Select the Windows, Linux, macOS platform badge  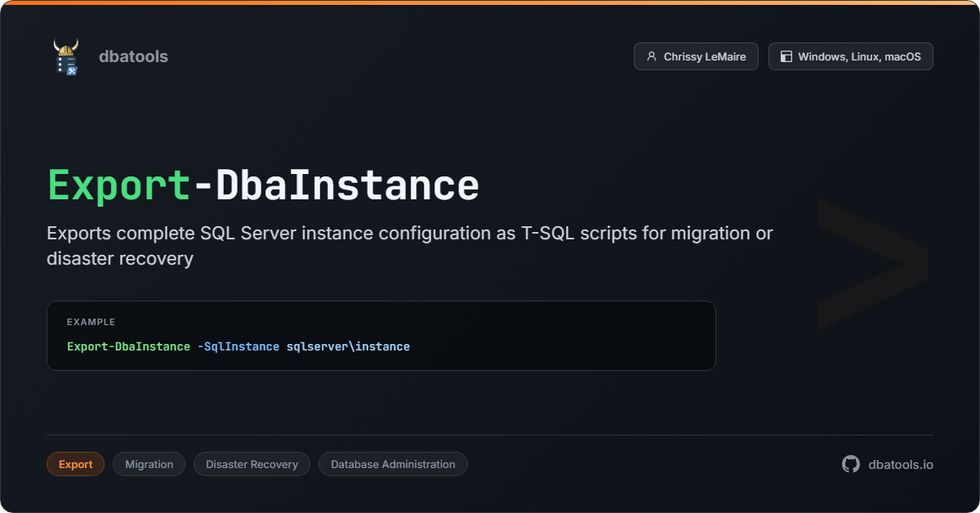pyautogui.click(x=851, y=56)
